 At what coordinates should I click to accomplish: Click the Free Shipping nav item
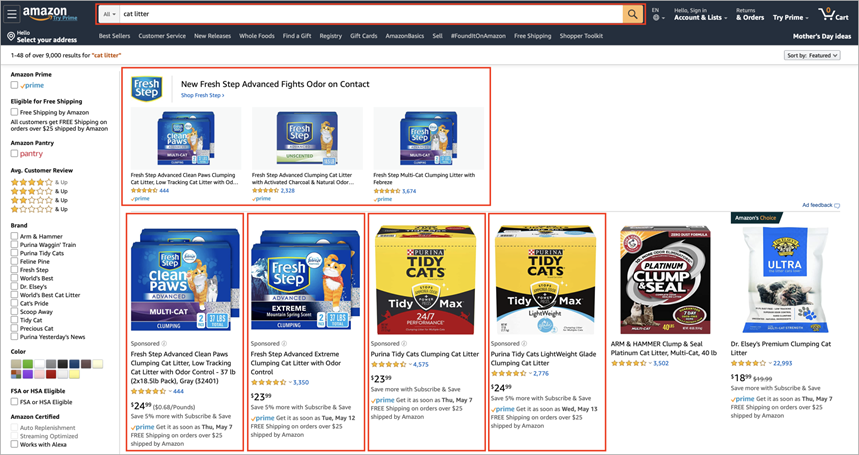pyautogui.click(x=532, y=36)
